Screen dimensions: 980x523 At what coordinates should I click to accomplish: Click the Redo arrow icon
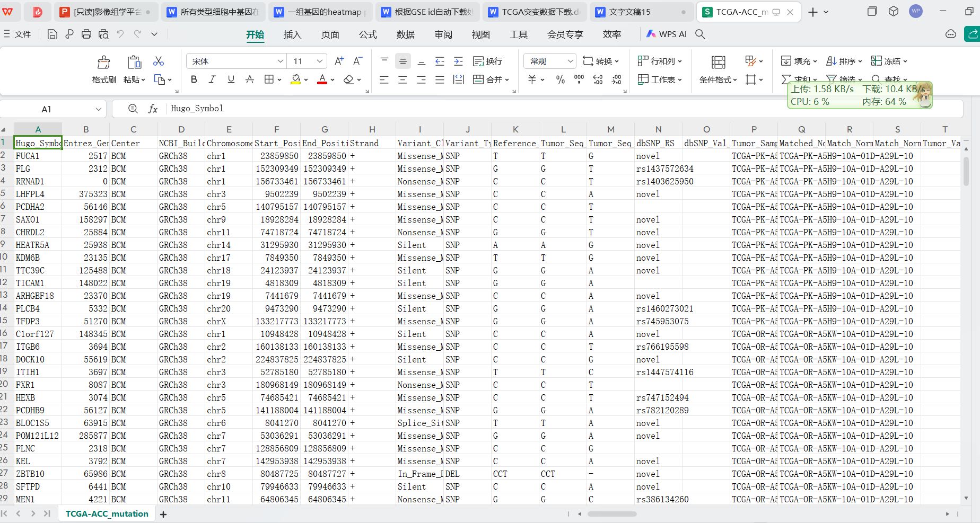click(137, 34)
